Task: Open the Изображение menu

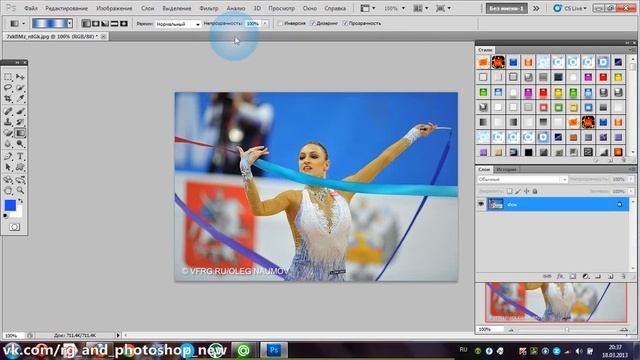Action: point(114,8)
